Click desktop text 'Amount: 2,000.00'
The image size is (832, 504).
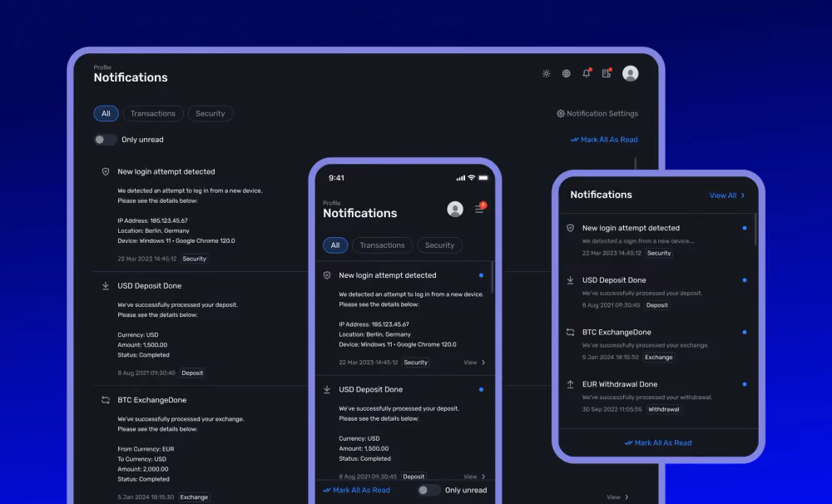[143, 469]
